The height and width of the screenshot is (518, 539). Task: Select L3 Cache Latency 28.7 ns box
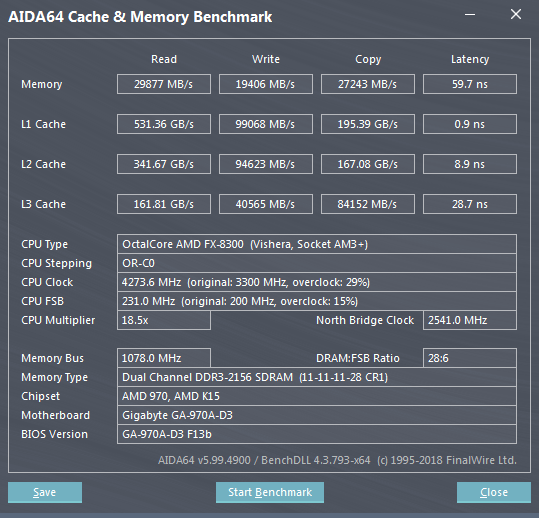470,204
